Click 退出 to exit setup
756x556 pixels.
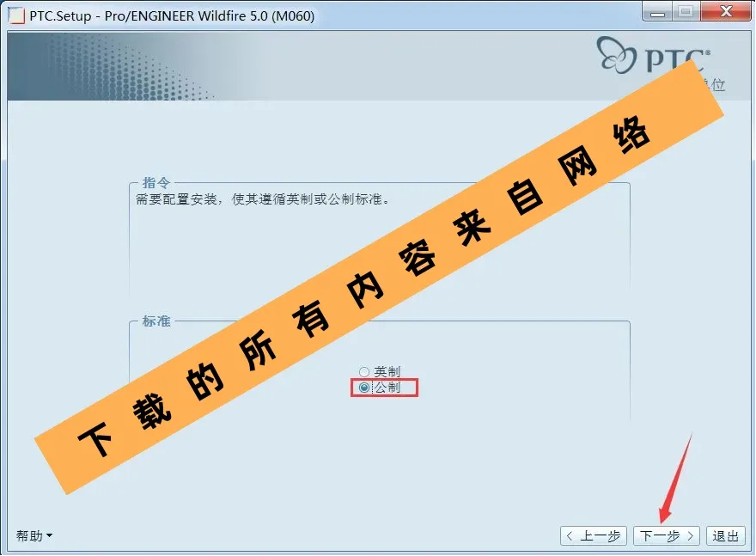click(x=726, y=535)
